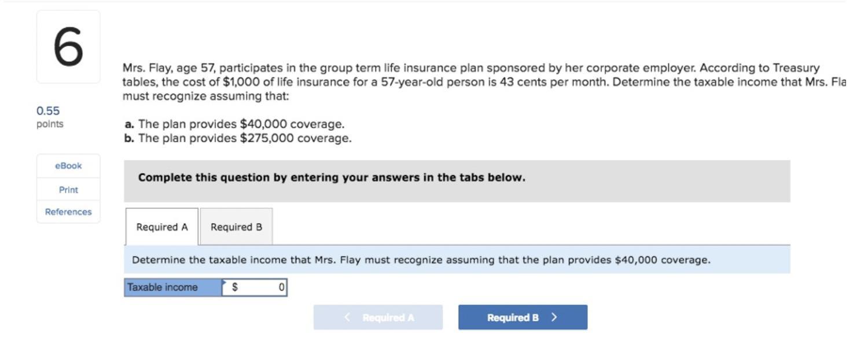Image resolution: width=868 pixels, height=356 pixels.
Task: Click the dollar sign in the answer cell
Action: click(x=235, y=287)
